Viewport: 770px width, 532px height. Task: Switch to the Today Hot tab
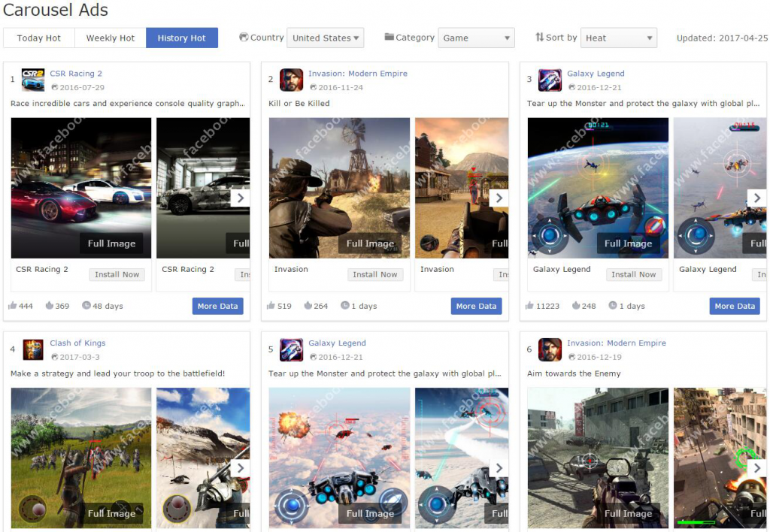[x=39, y=38]
